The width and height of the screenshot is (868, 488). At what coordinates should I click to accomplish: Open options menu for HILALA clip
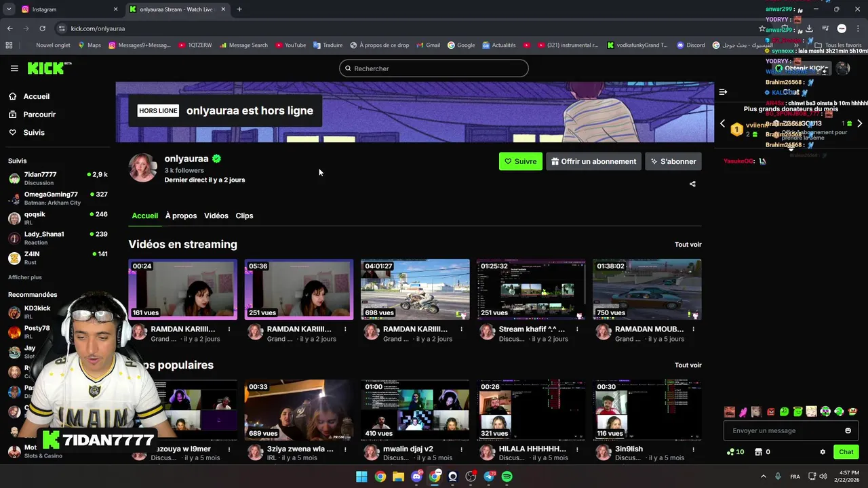(x=577, y=449)
